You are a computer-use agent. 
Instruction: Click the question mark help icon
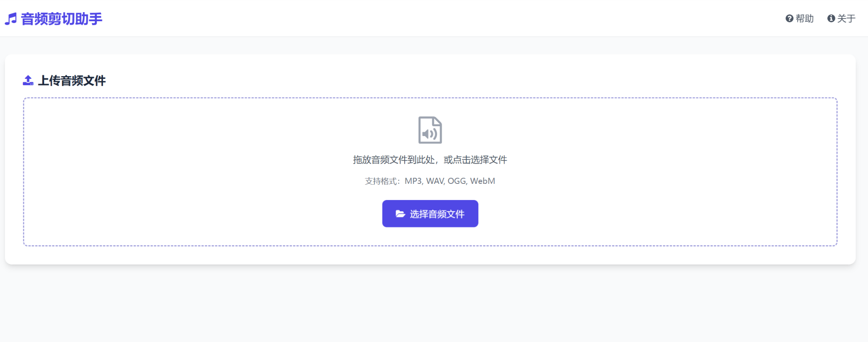coord(789,18)
